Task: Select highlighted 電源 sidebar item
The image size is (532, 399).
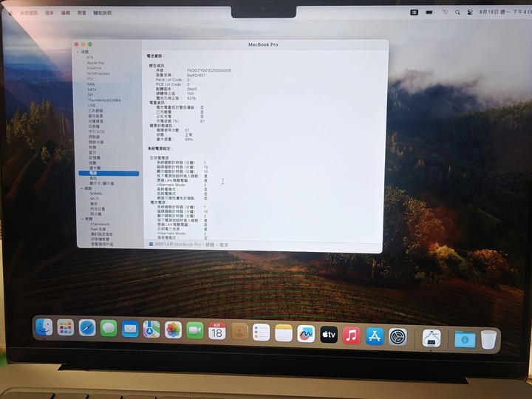Action: (x=109, y=174)
